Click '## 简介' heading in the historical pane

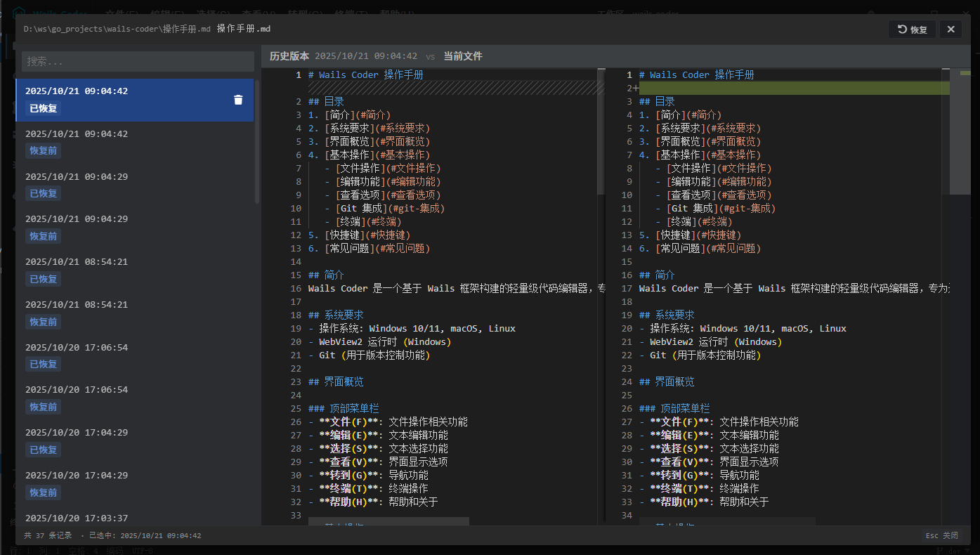point(327,275)
